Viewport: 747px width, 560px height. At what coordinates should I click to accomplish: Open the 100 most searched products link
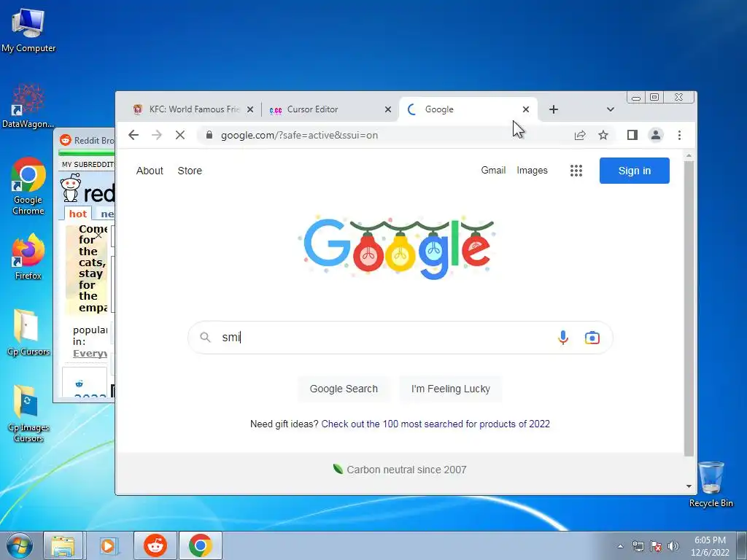(x=436, y=424)
